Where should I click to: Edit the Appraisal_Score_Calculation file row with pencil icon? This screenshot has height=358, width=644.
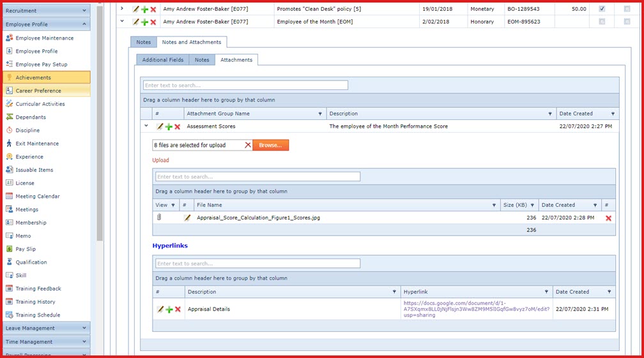pos(187,218)
